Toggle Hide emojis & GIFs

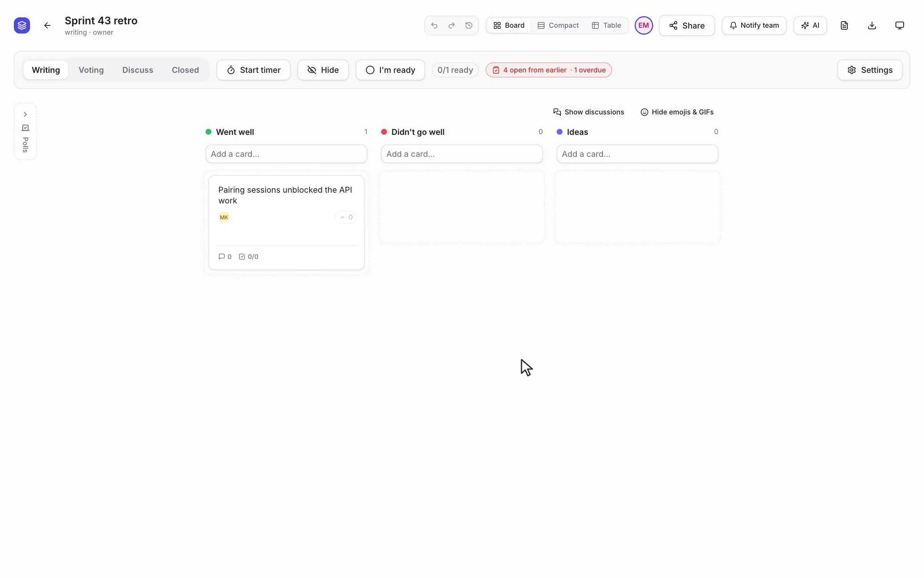point(677,112)
